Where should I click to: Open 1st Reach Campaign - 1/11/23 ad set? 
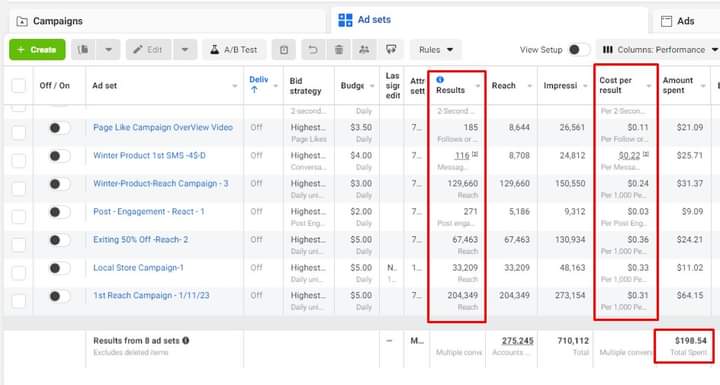click(x=151, y=295)
